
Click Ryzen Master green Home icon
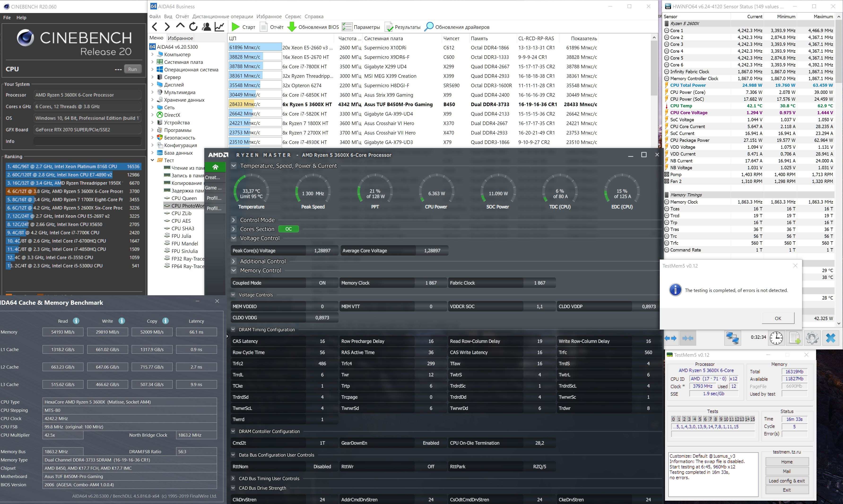point(215,167)
